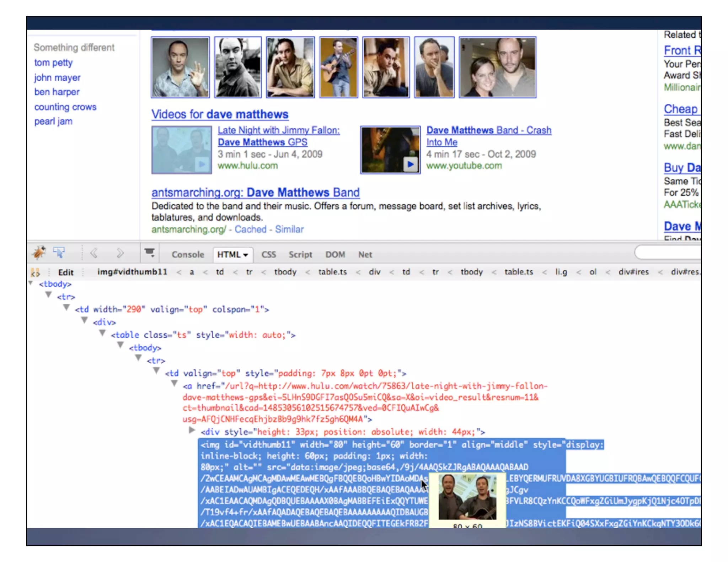The image size is (728, 562).
Task: Select li.g in the breadcrumb path
Action: 561,272
